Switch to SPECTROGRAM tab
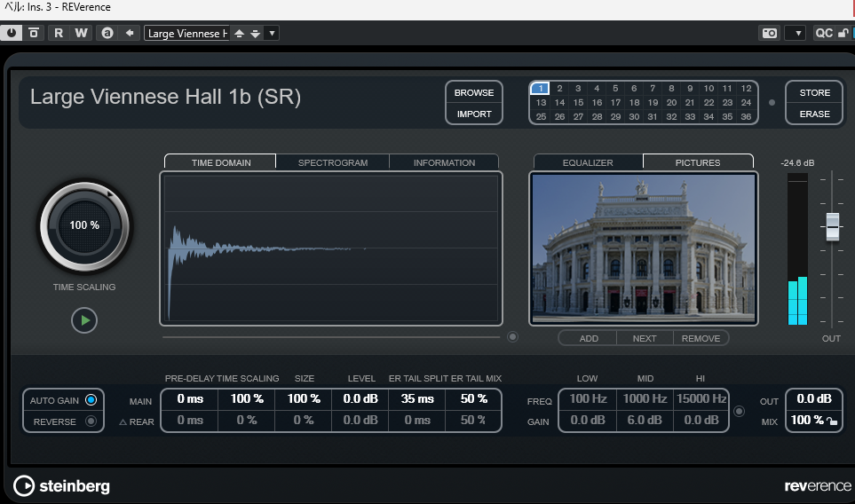Image resolution: width=855 pixels, height=504 pixels. 333,162
